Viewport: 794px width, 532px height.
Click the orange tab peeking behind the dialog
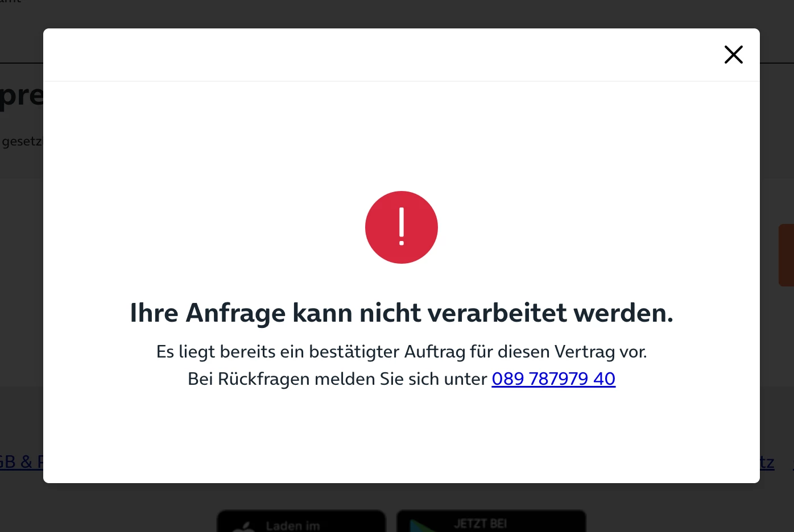click(x=786, y=255)
